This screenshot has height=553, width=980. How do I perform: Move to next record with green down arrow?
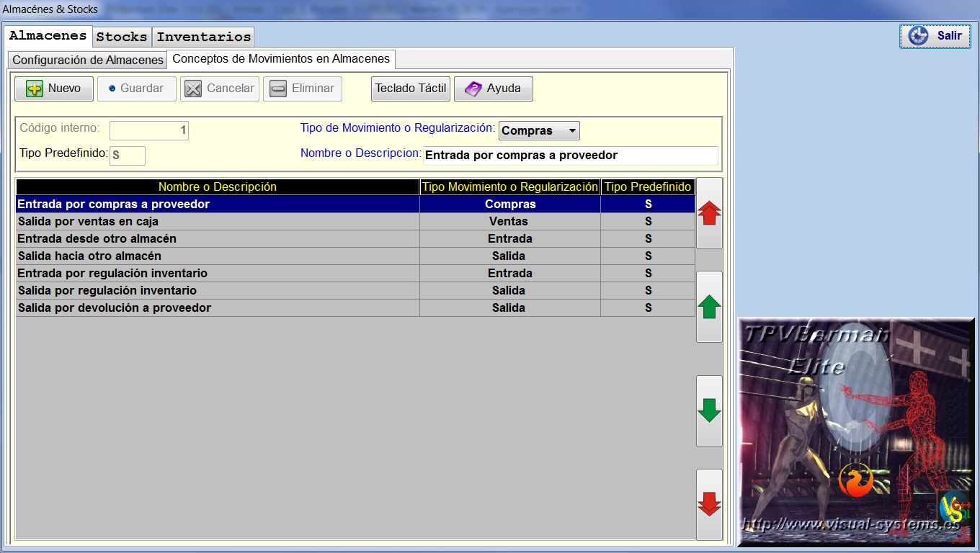pos(709,411)
